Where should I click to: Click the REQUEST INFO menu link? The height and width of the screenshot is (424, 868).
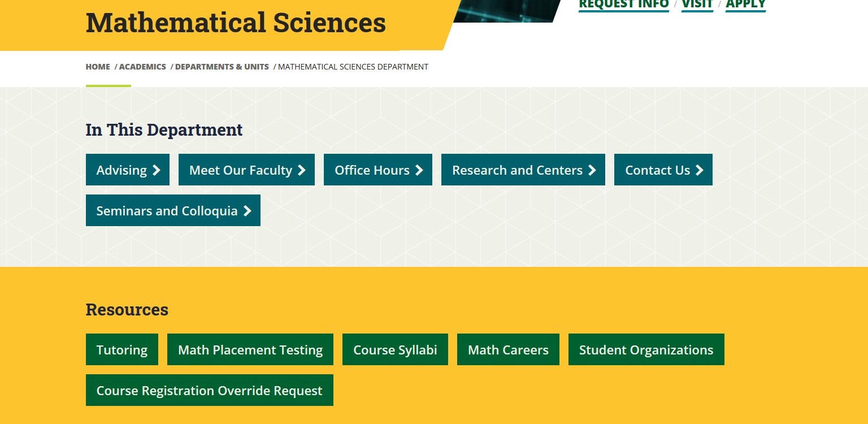[624, 5]
